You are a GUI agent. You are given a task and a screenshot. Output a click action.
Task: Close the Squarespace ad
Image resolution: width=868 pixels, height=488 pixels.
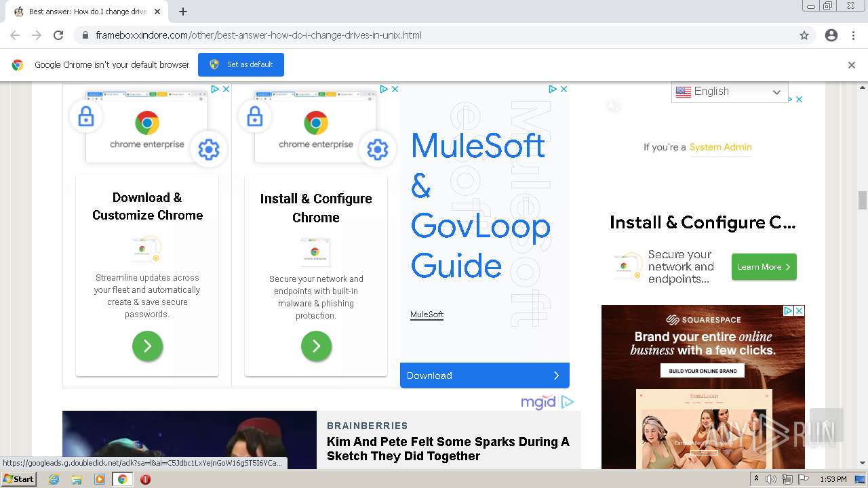pyautogui.click(x=800, y=310)
